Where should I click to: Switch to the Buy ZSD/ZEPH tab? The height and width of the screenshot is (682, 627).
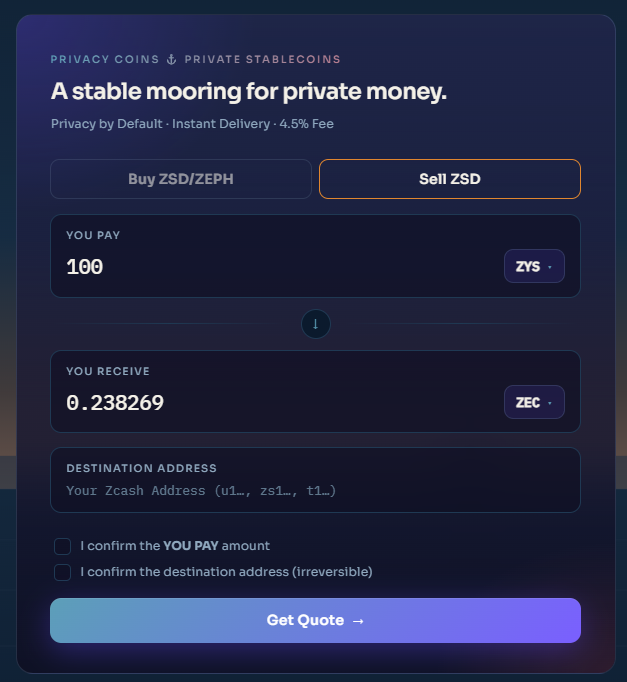(181, 179)
